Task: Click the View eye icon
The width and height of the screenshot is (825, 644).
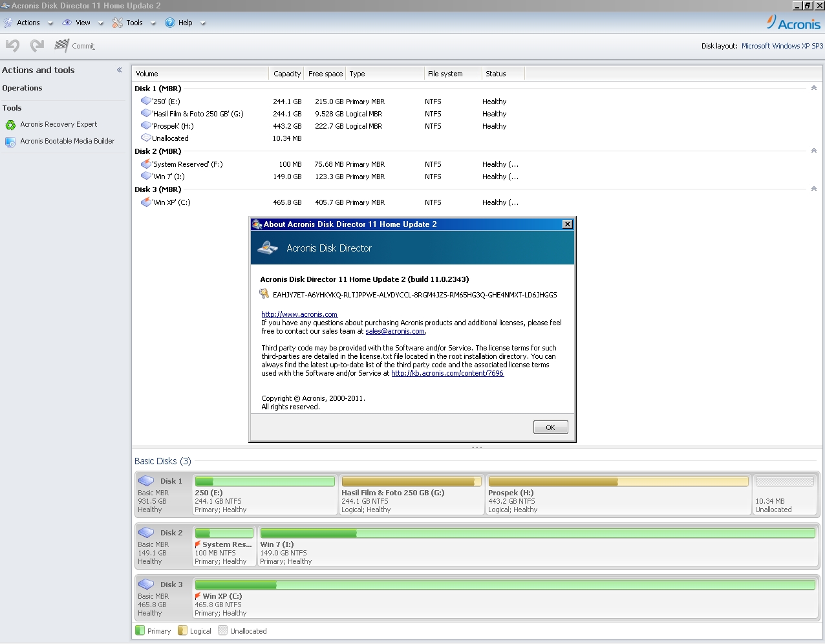Action: [x=67, y=23]
